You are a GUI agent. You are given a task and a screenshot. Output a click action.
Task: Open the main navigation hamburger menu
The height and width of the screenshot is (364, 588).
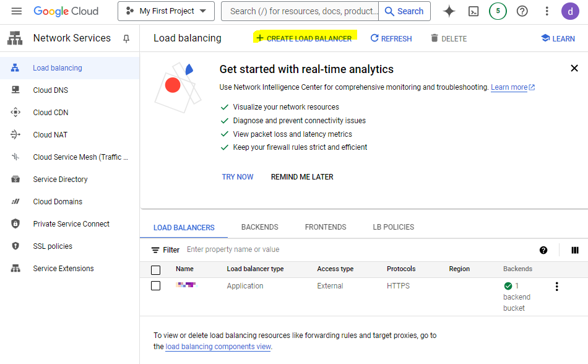pos(17,11)
